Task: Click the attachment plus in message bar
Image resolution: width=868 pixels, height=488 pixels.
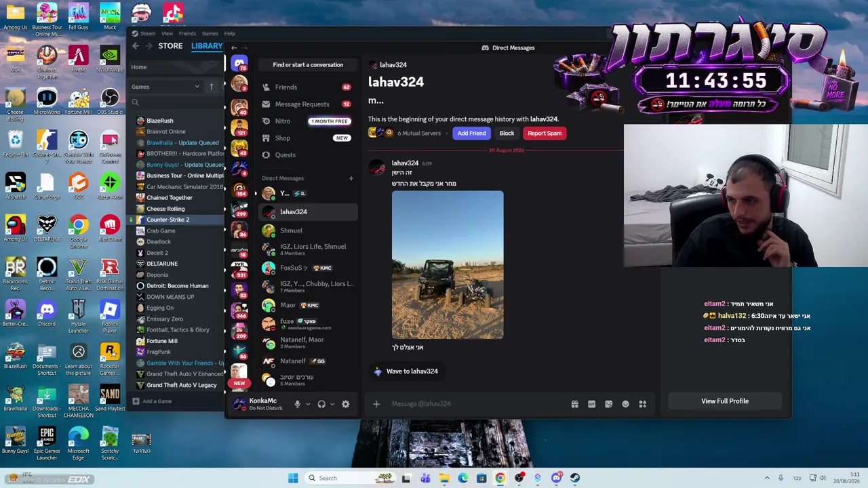Action: point(376,404)
